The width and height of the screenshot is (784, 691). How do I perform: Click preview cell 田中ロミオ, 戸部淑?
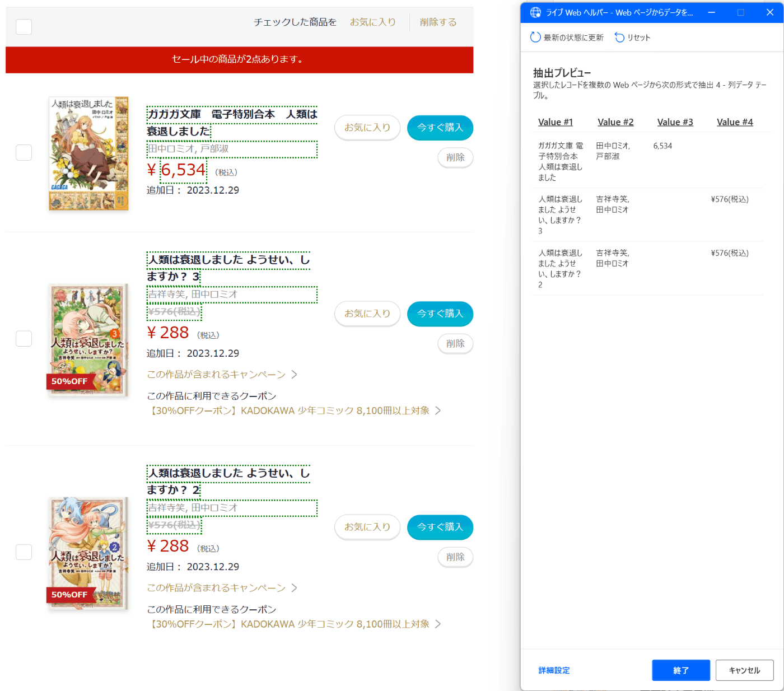point(613,151)
